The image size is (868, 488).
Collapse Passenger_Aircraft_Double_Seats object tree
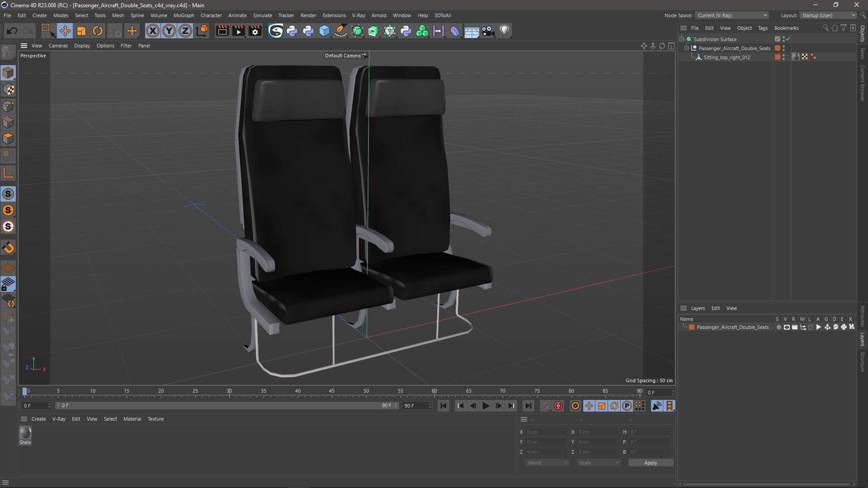pyautogui.click(x=687, y=48)
